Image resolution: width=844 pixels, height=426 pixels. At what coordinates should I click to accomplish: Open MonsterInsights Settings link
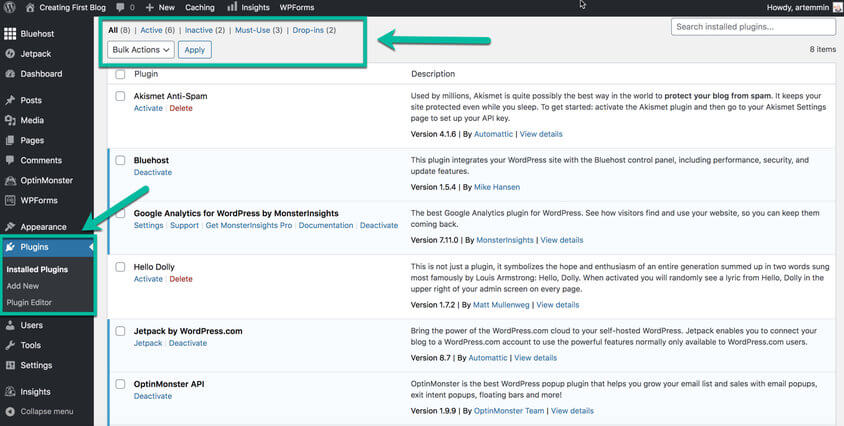149,226
